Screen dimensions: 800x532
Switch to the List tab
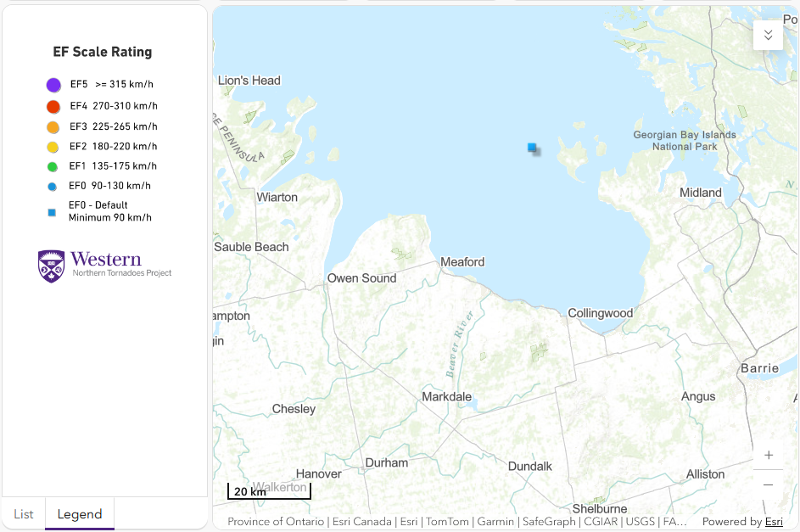point(24,514)
